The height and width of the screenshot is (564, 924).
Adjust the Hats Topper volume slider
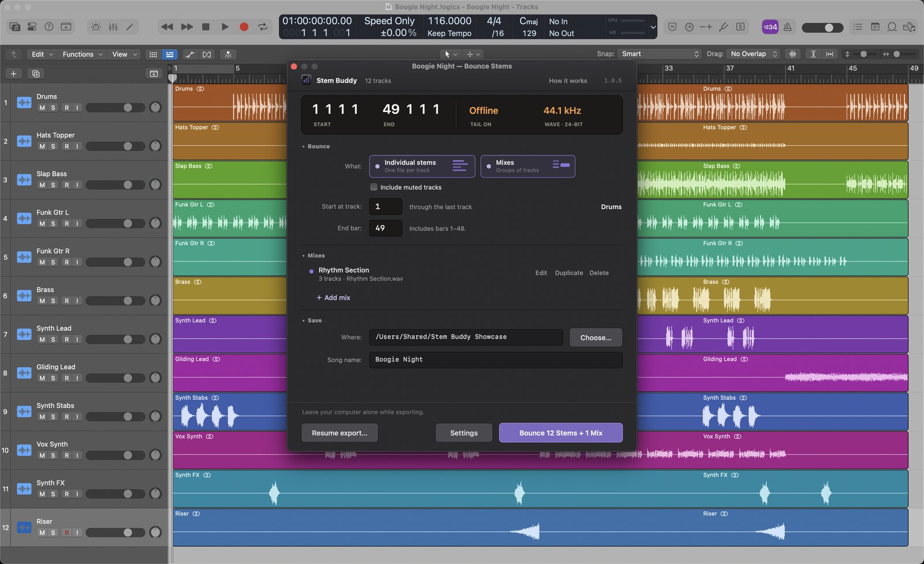tap(115, 147)
